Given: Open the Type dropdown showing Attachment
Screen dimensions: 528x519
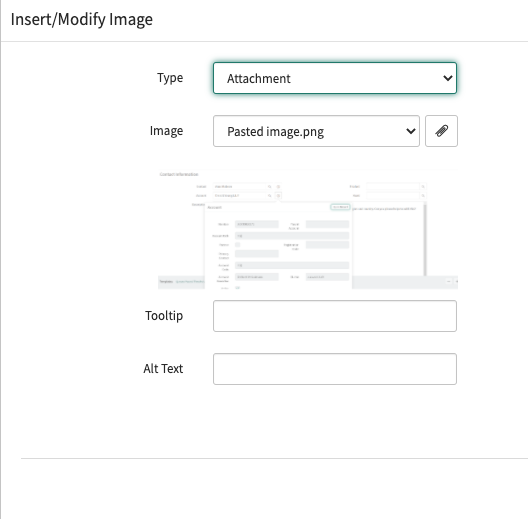Looking at the screenshot, I should 335,78.
